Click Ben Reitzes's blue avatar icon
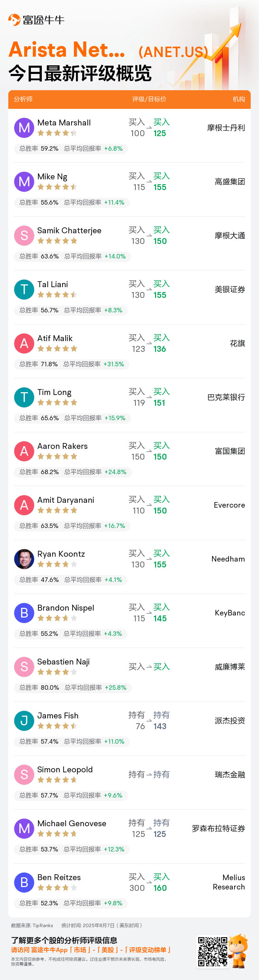Viewport: 259px width, 980px height. coord(24,882)
